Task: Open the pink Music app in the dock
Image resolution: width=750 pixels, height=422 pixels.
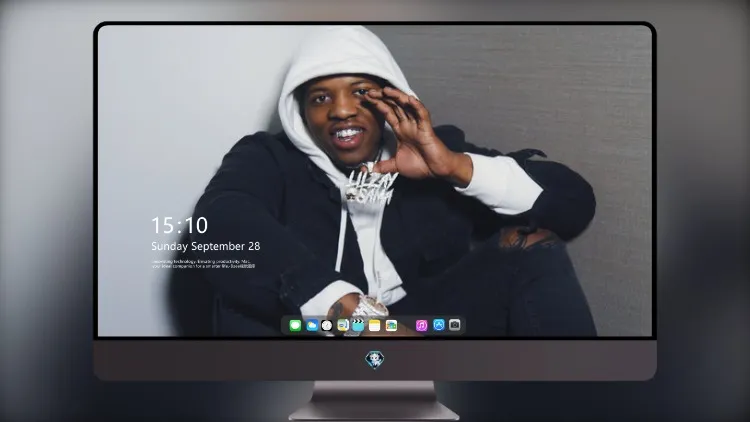Action: (x=421, y=325)
